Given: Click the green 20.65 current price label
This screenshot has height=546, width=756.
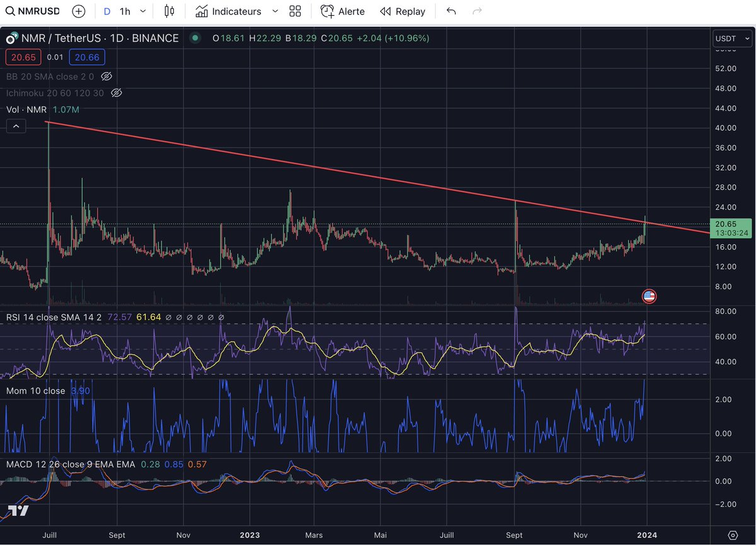Looking at the screenshot, I should click(x=731, y=227).
